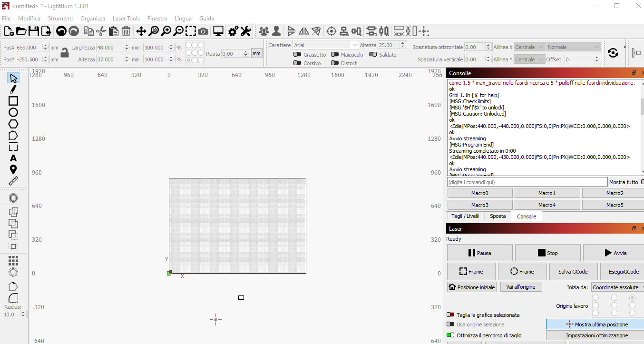
Task: Click the Measure ruler tool
Action: (13, 181)
